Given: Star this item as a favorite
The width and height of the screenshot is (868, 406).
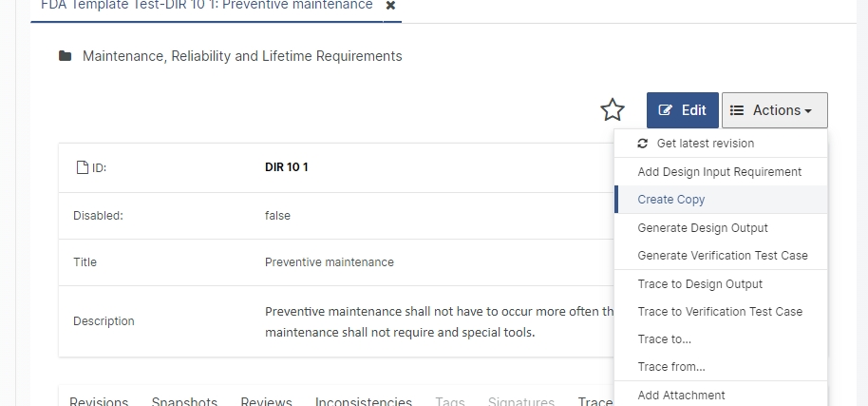Looking at the screenshot, I should pos(613,110).
